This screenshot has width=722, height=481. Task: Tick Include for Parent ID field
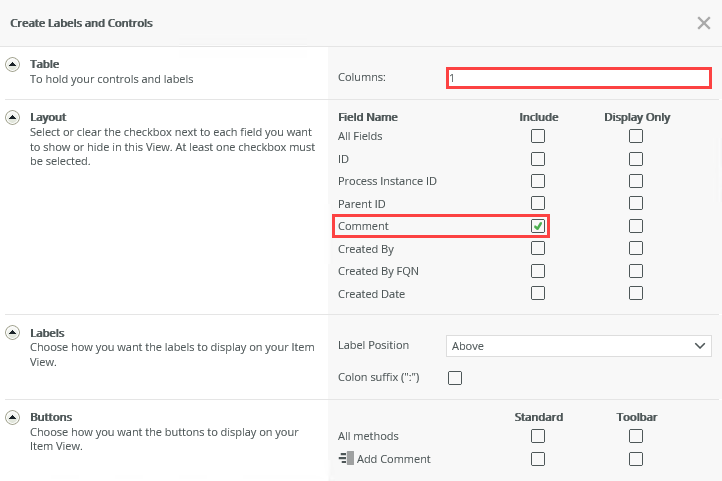click(x=538, y=204)
